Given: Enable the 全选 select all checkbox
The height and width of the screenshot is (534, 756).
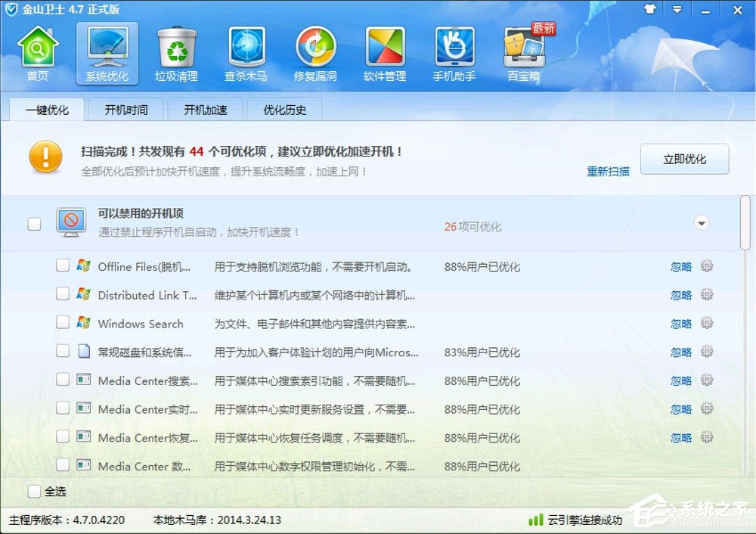Looking at the screenshot, I should [x=34, y=491].
